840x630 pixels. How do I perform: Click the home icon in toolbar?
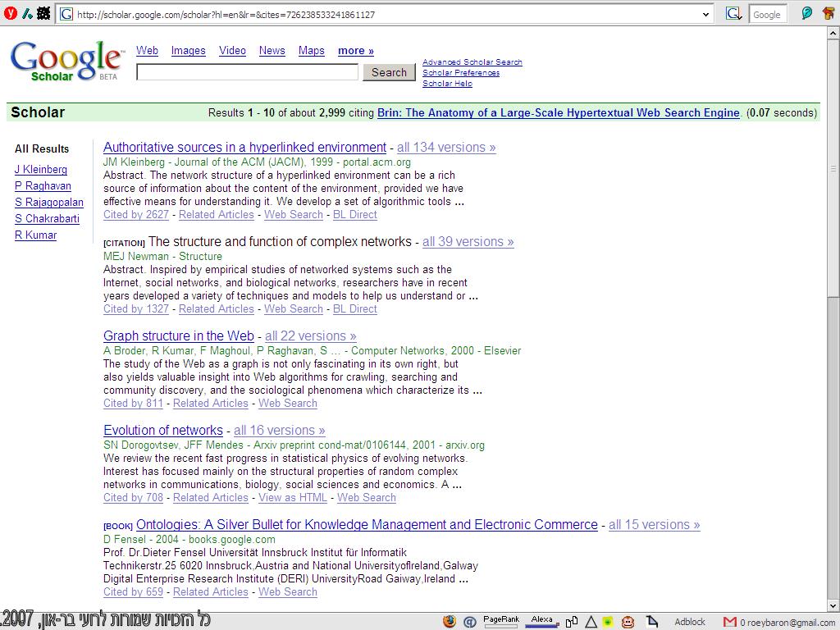[x=829, y=13]
